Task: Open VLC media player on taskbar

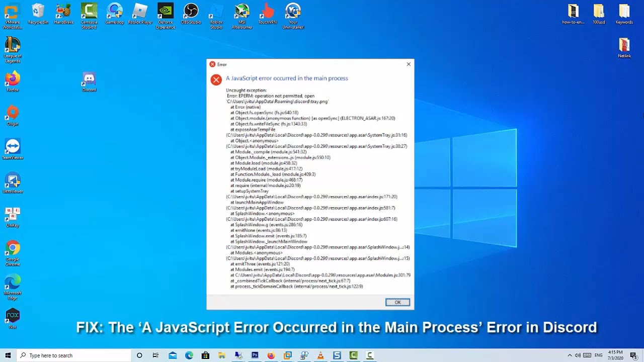Action: coord(320,355)
